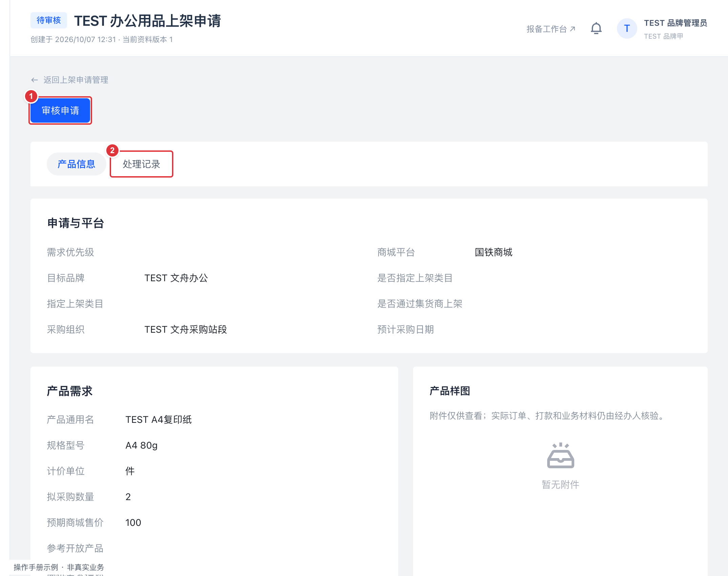The image size is (728, 576).
Task: Click the expected price value 100
Action: [x=133, y=523]
